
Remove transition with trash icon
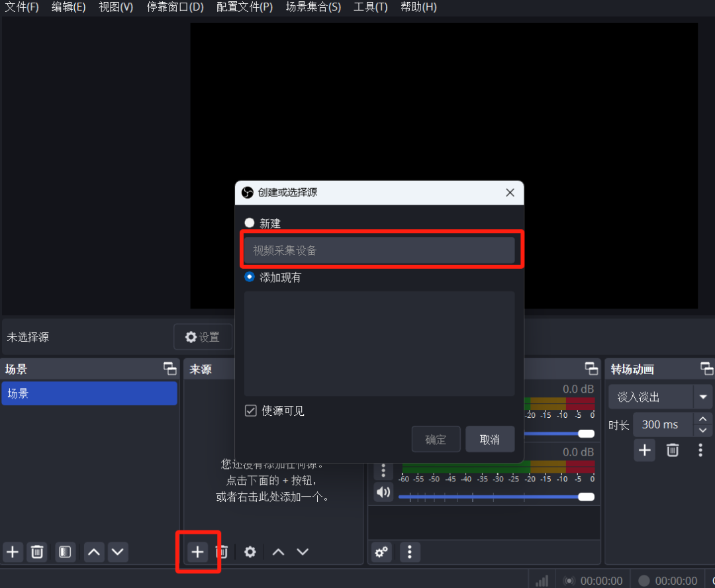pos(673,450)
